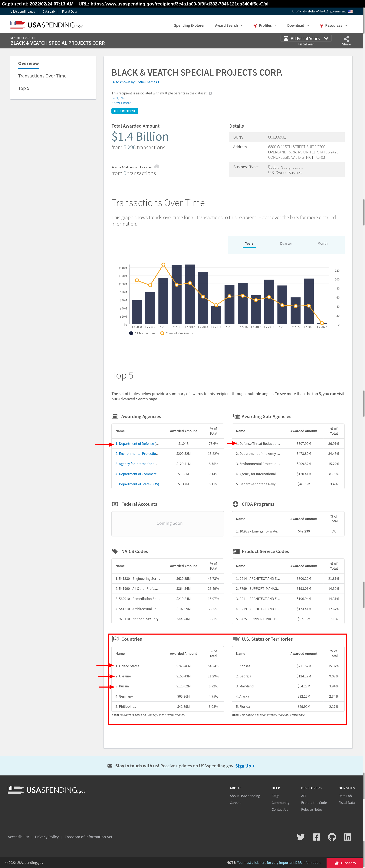
Task: Click the Awarding Sub-Agencies icon
Action: click(236, 417)
